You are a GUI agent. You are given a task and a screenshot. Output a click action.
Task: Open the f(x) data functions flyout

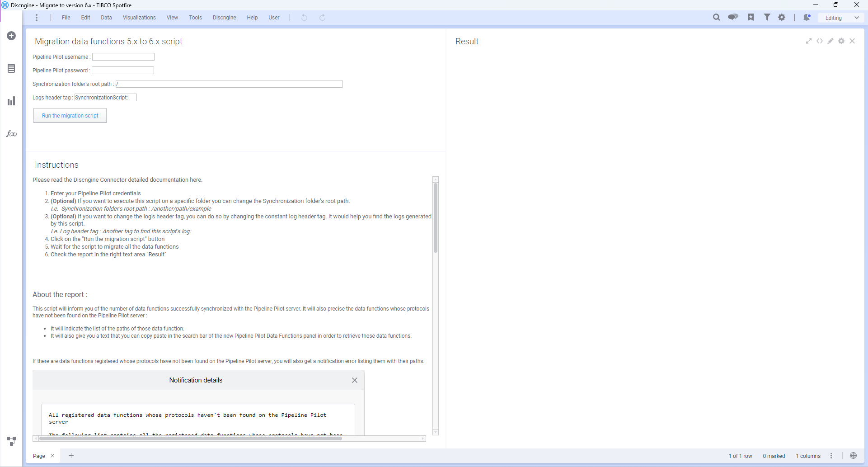(x=11, y=134)
